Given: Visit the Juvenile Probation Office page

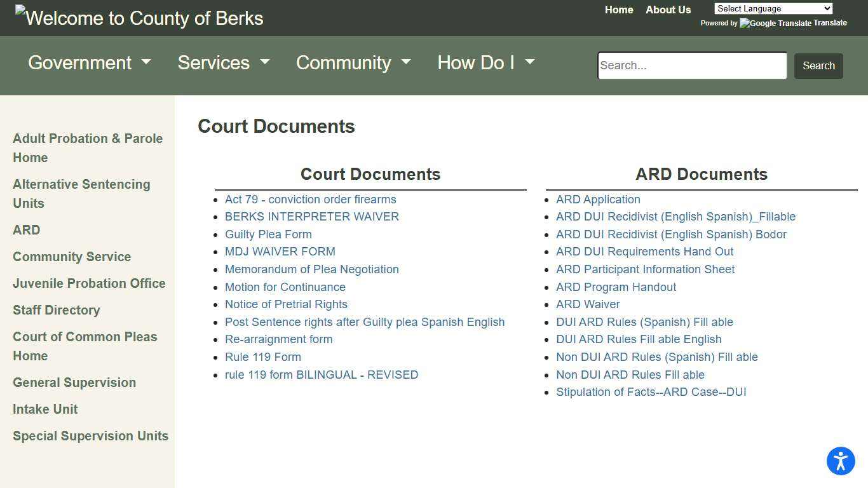Looking at the screenshot, I should pyautogui.click(x=89, y=283).
